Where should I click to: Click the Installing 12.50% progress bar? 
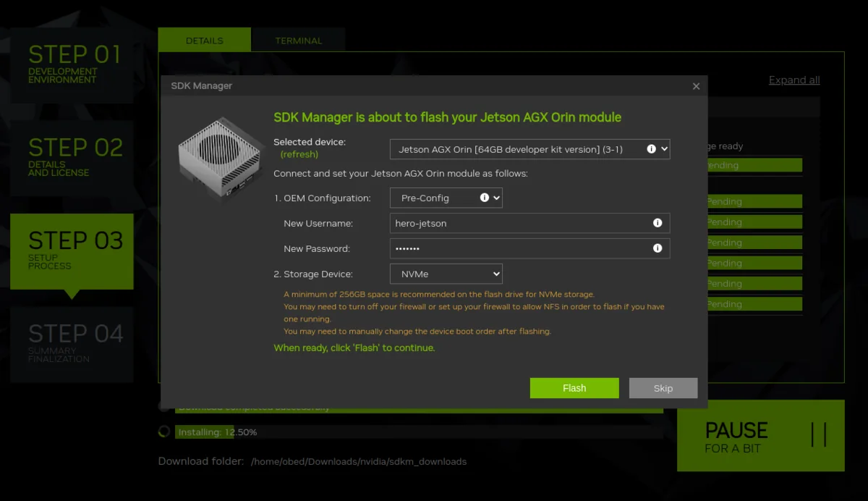(x=419, y=432)
